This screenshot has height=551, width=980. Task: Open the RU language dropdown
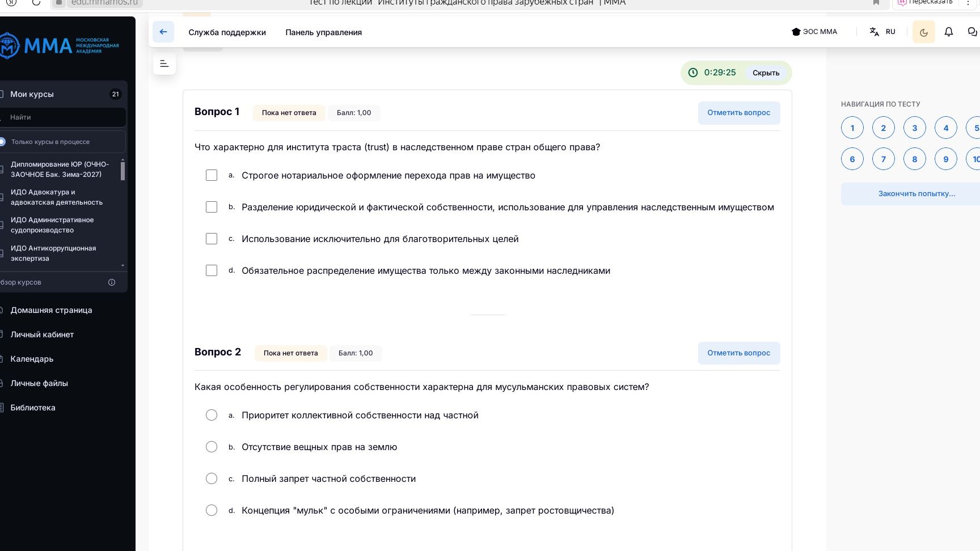click(x=890, y=32)
